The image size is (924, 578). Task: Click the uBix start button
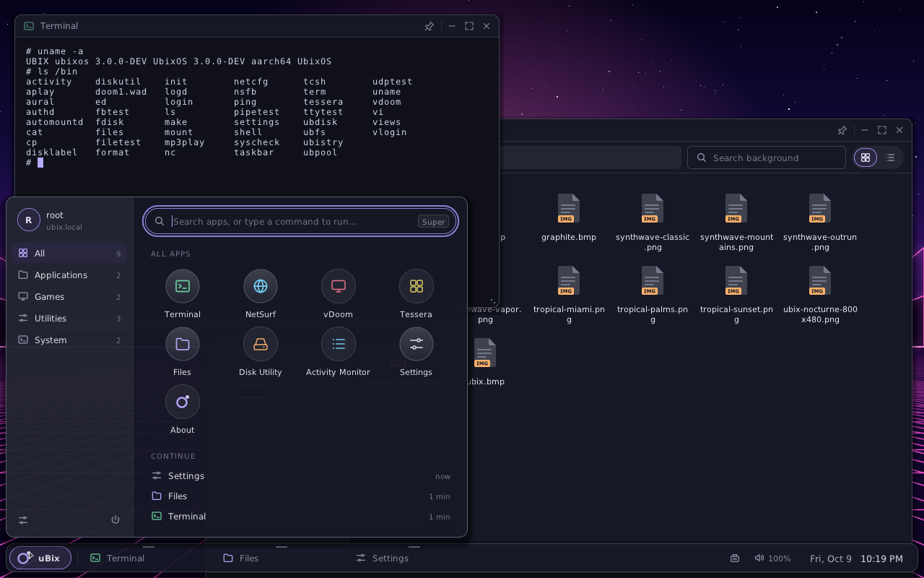pos(40,558)
